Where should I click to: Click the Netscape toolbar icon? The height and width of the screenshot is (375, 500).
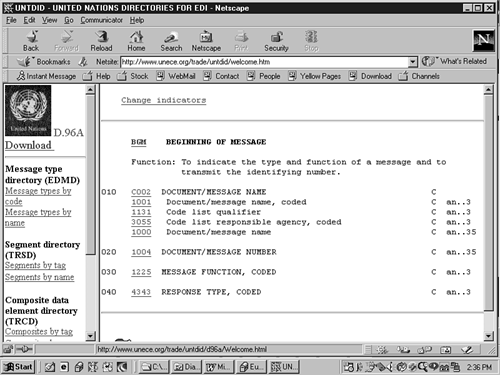[x=206, y=41]
